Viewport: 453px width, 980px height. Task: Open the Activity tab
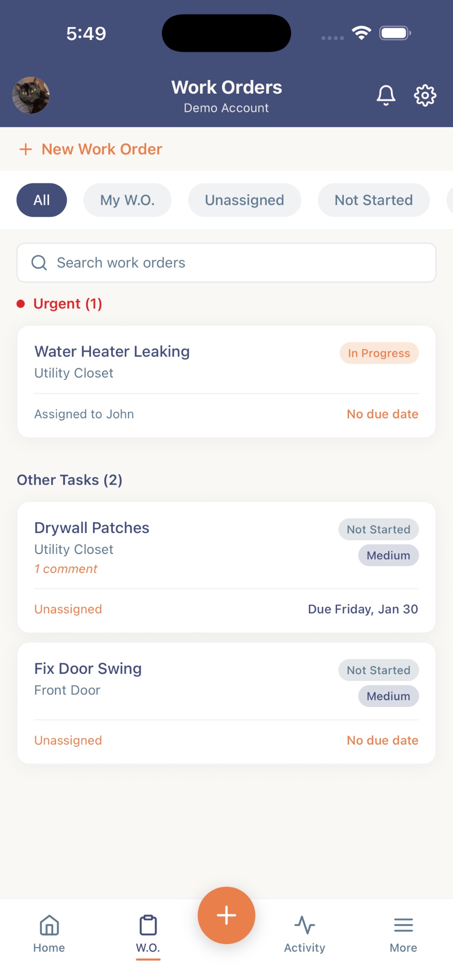(305, 933)
